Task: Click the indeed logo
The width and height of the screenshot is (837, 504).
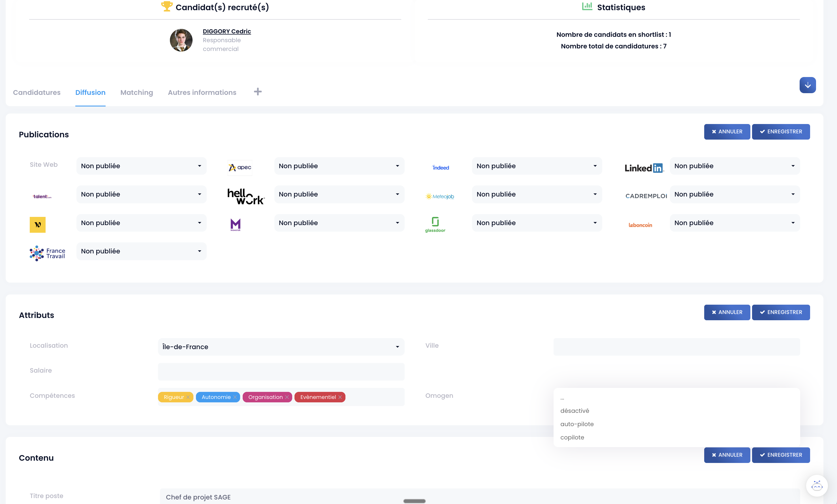Action: coord(440,167)
